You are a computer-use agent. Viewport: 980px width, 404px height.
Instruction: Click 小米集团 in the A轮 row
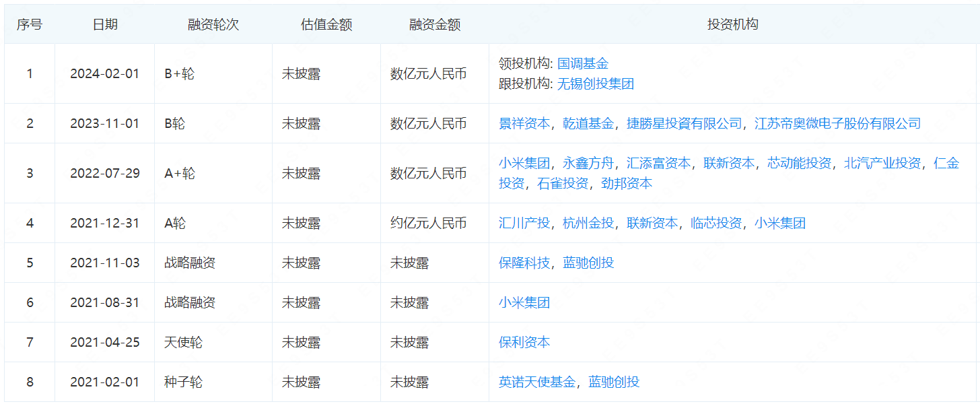point(780,223)
